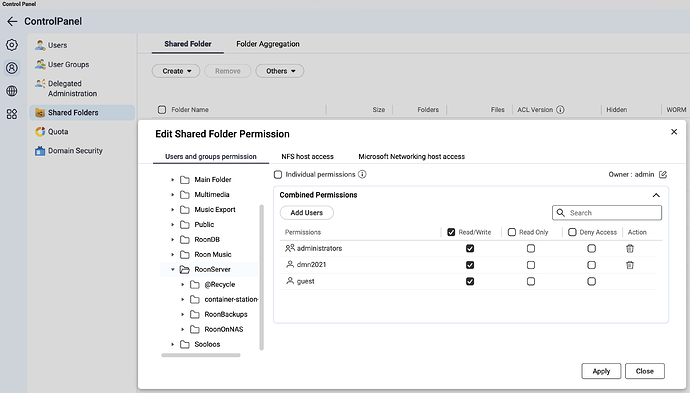690x393 pixels.
Task: Click the Quota pie chart icon
Action: tap(40, 132)
